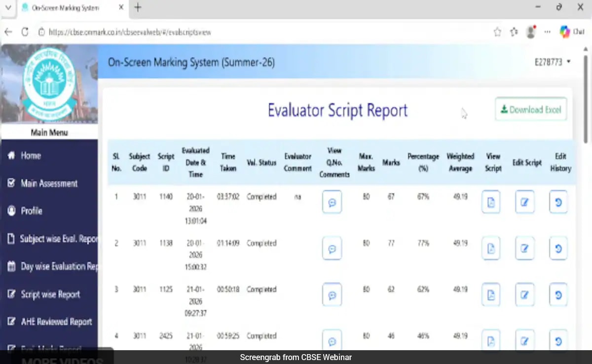Open question comments icon for script 1125
The image size is (592, 364).
click(332, 294)
